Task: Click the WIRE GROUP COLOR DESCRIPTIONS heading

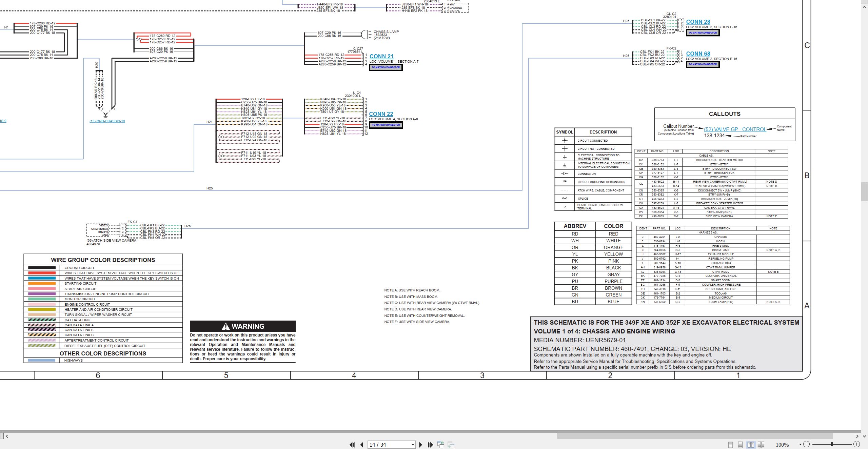Action: (103, 260)
